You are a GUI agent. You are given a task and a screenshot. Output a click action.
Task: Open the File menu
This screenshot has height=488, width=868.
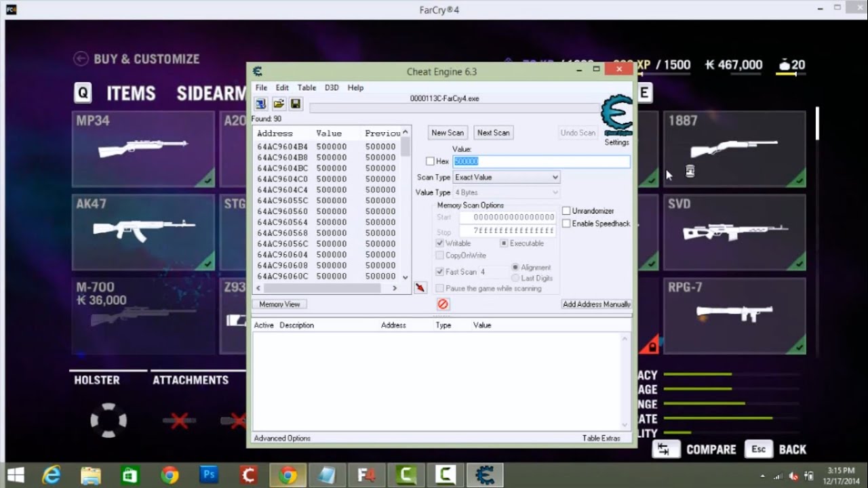click(261, 87)
